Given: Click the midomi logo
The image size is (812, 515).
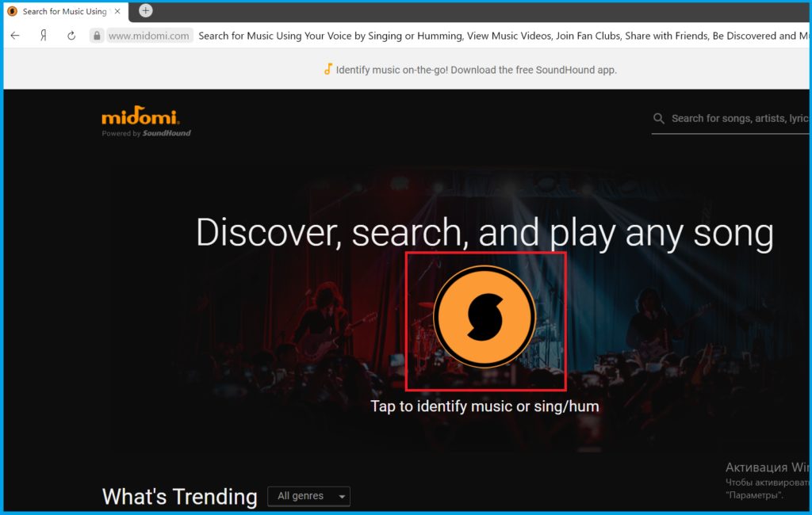Looking at the screenshot, I should point(141,118).
